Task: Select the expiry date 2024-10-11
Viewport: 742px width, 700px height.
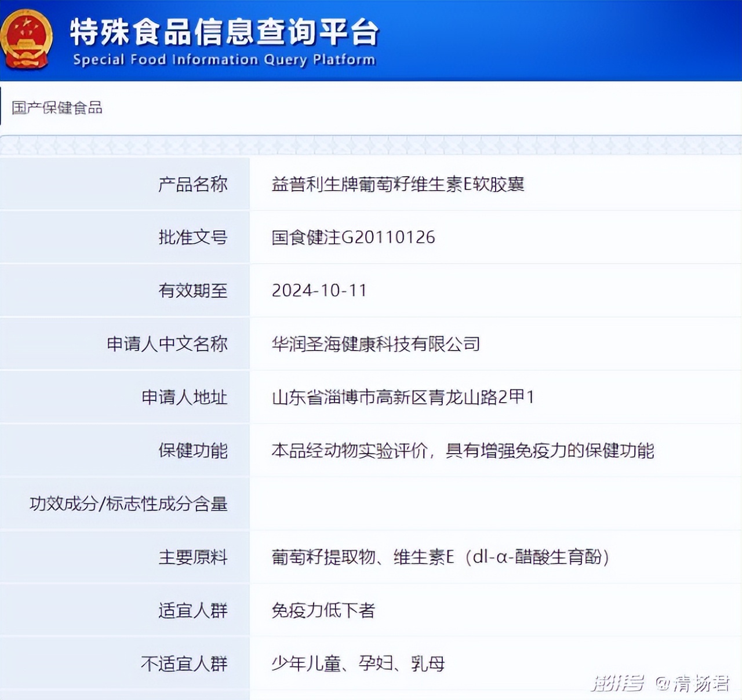Action: point(319,290)
